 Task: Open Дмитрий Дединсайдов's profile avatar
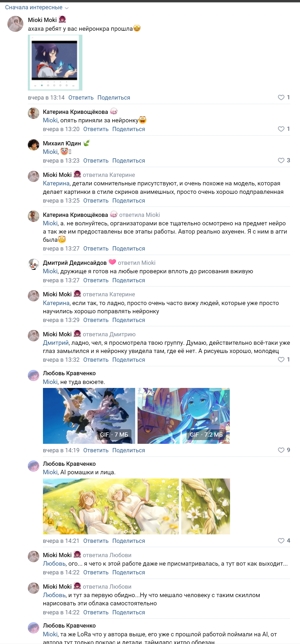pos(34,264)
